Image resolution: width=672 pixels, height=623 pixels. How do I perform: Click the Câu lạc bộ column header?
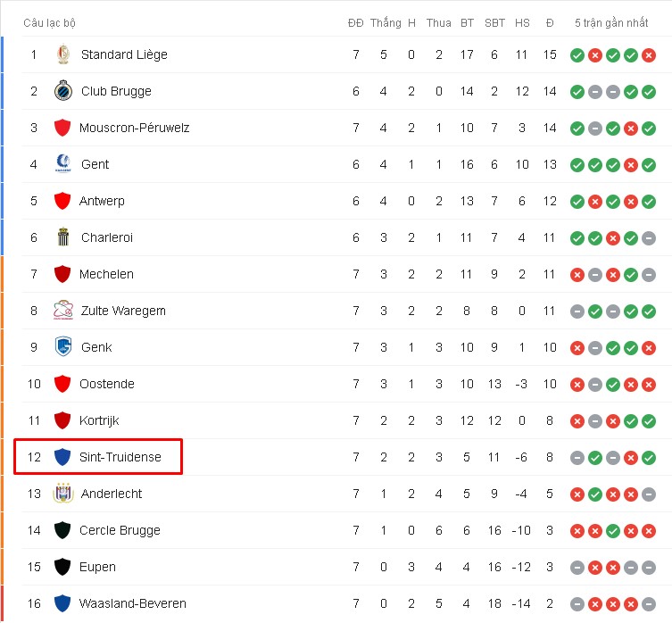(50, 23)
